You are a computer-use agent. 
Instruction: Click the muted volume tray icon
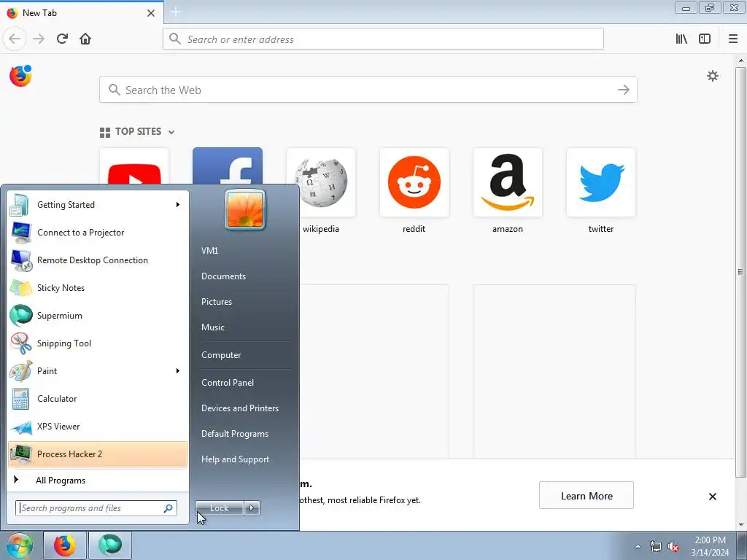pos(673,547)
